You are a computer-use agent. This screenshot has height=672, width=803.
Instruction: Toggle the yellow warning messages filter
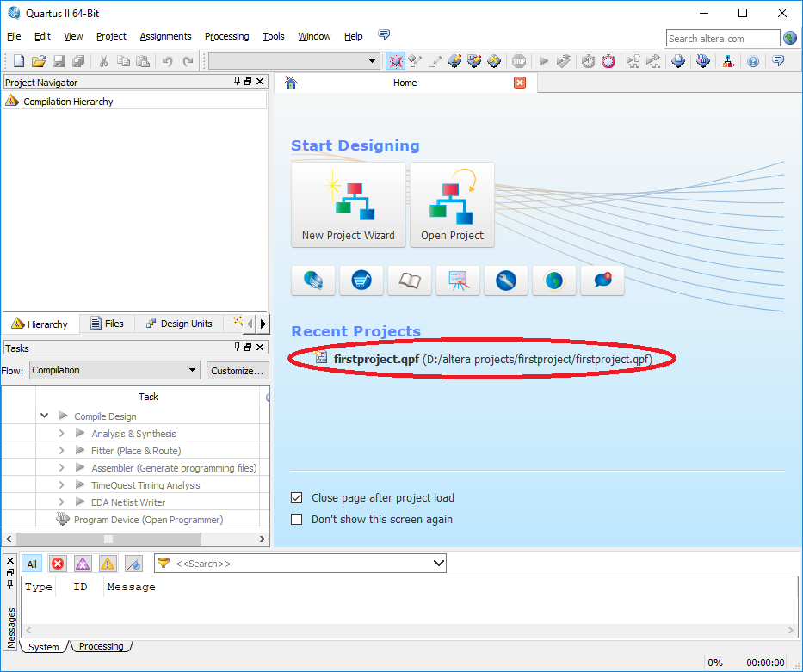pyautogui.click(x=108, y=564)
